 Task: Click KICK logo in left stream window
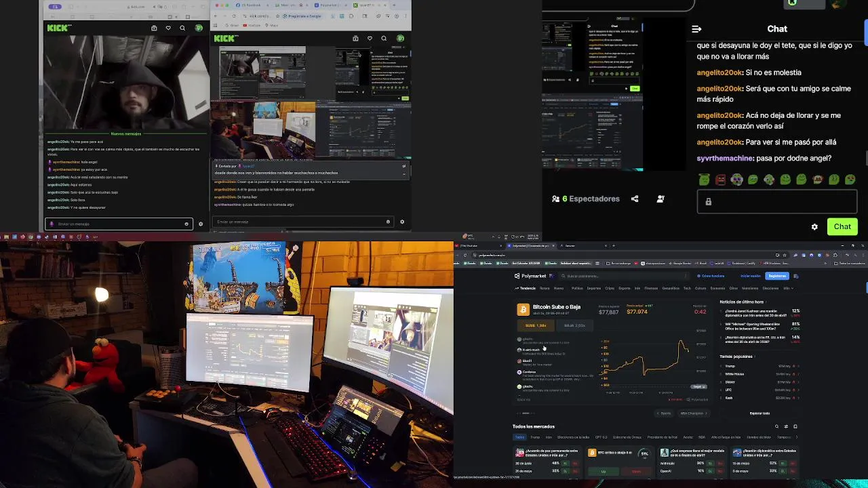coord(58,28)
